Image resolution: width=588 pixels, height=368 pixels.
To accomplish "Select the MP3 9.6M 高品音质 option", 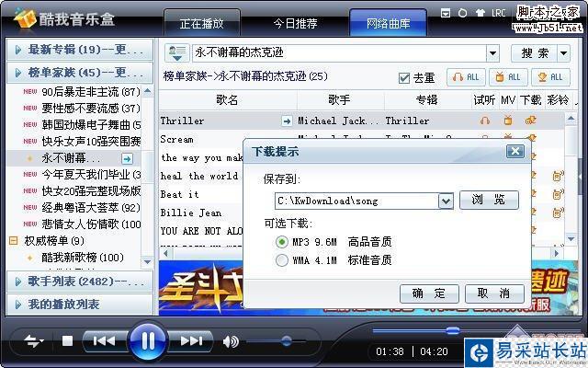I will 282,242.
